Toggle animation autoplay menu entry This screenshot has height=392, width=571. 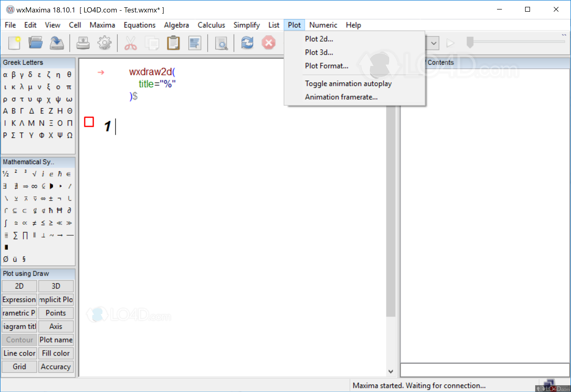(348, 84)
